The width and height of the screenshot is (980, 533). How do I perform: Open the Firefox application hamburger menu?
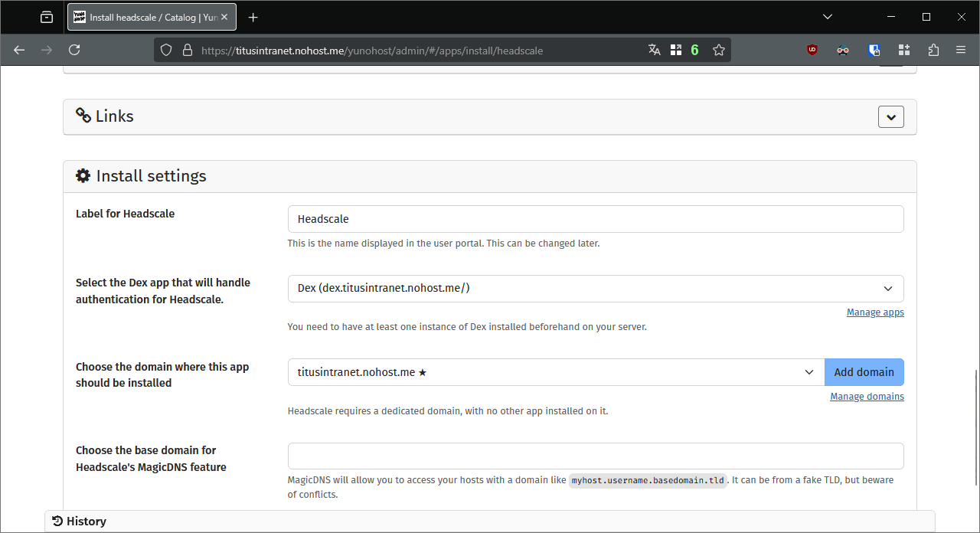click(961, 50)
